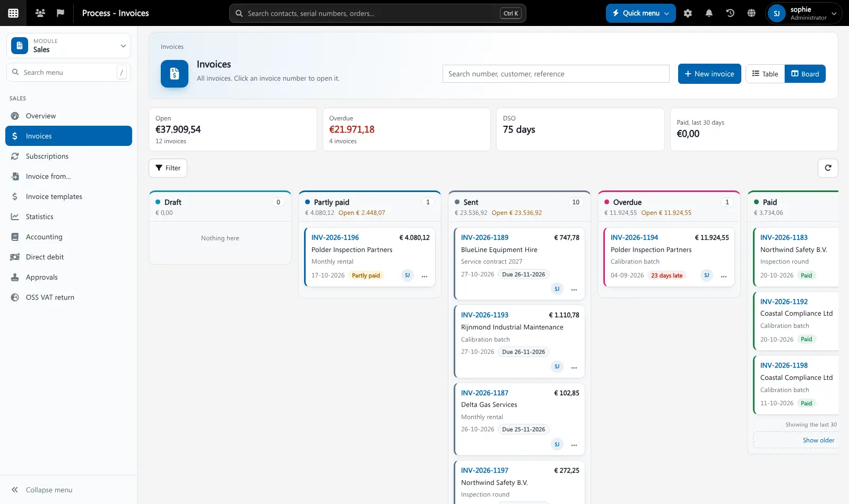This screenshot has width=849, height=504.
Task: Open invoice INV-2026-1197
Action: coord(484,471)
